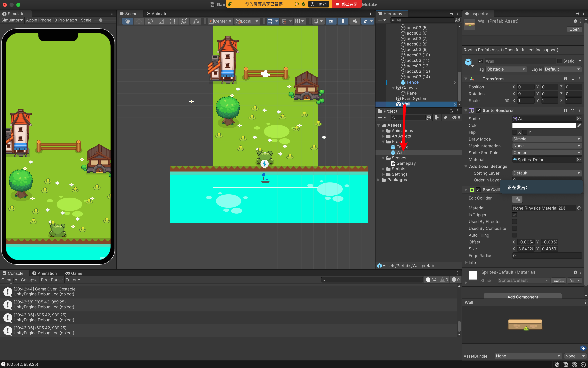The height and width of the screenshot is (368, 588).
Task: Open the Sprite Sort Point dropdown
Action: click(x=547, y=153)
